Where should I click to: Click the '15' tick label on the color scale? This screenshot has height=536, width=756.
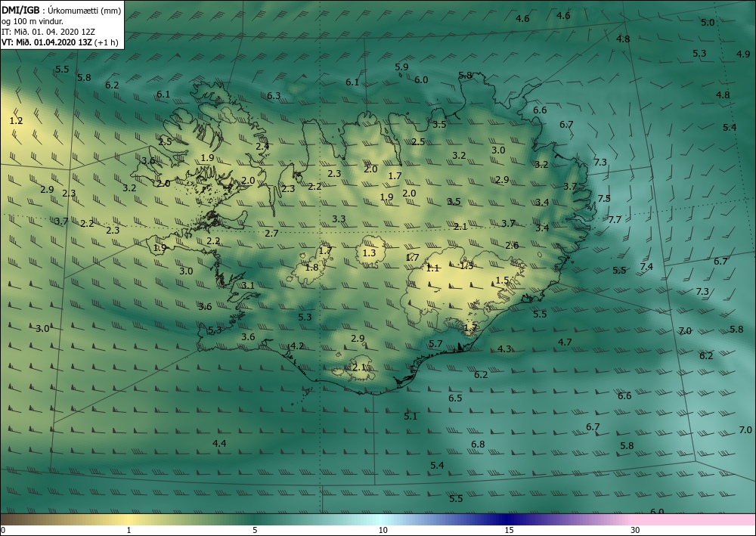(x=509, y=530)
